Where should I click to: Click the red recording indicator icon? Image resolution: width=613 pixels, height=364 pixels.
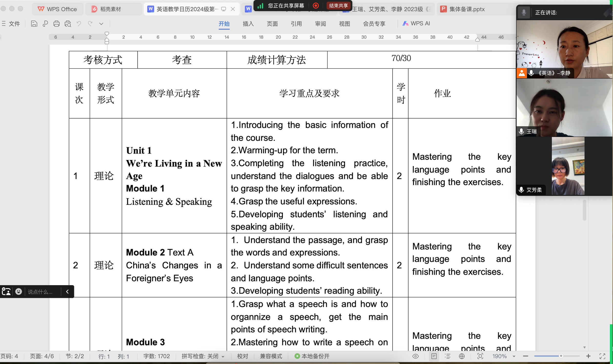316,6
